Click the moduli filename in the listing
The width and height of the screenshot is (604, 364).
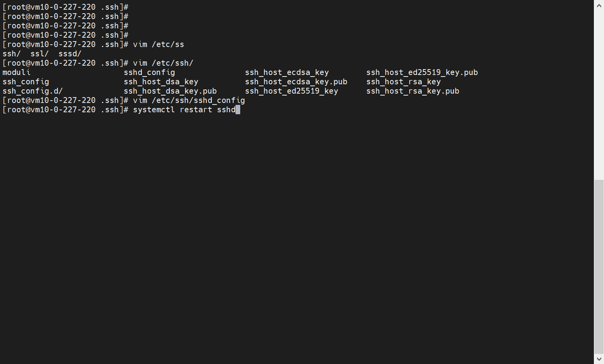click(16, 73)
